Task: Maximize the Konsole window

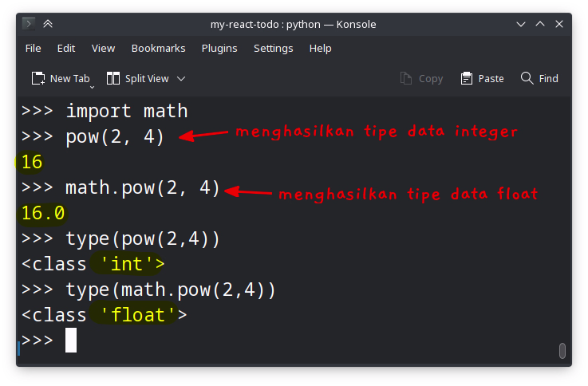Action: [540, 24]
